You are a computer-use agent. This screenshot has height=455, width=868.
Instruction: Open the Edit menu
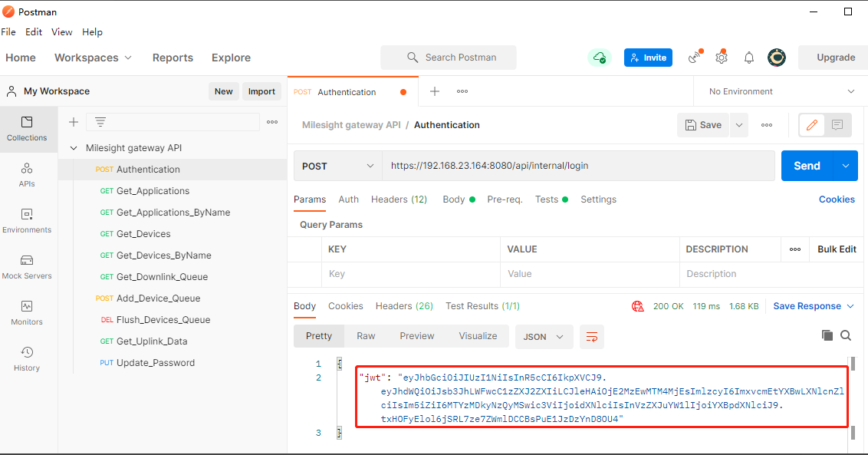coord(34,32)
